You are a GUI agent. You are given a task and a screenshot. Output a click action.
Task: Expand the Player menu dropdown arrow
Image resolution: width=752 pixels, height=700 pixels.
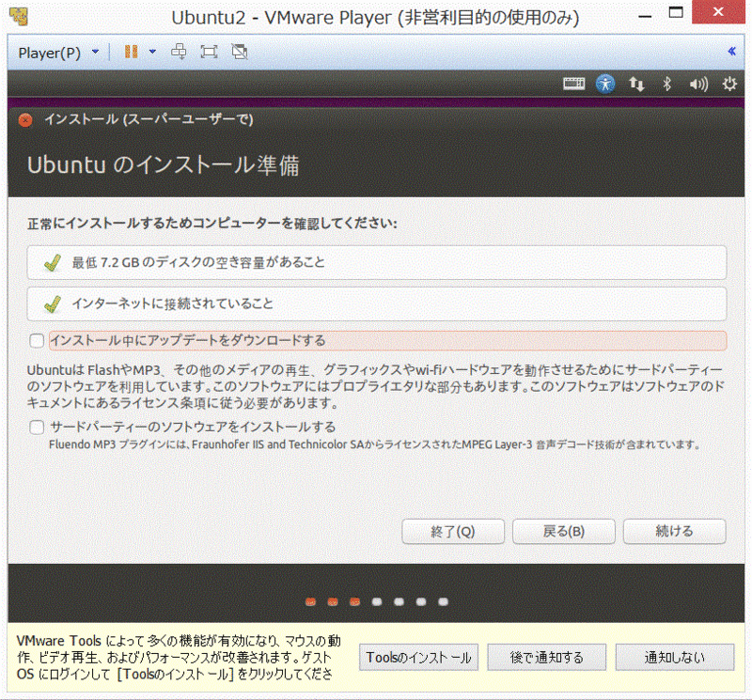(92, 52)
